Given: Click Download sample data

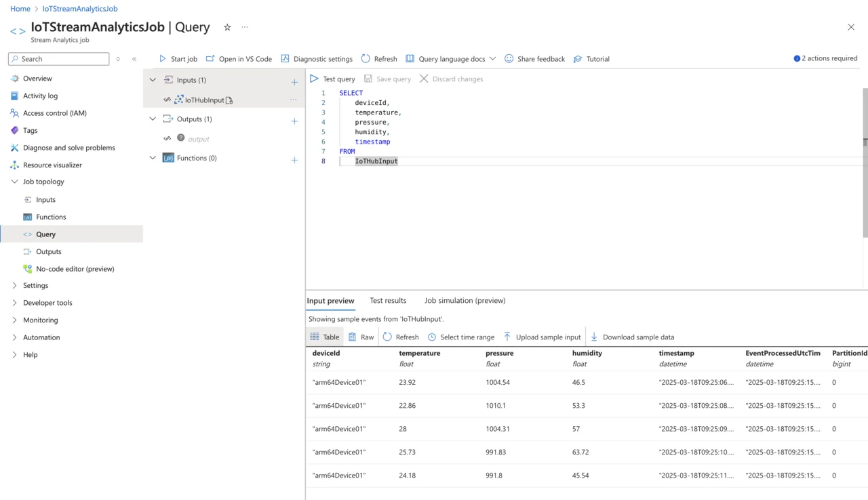Looking at the screenshot, I should click(632, 337).
